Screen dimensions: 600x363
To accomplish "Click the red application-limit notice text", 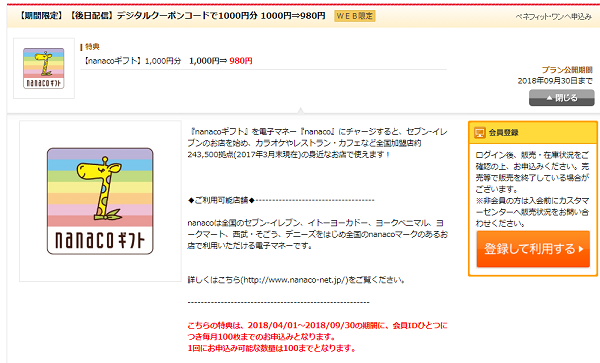I will [317, 337].
